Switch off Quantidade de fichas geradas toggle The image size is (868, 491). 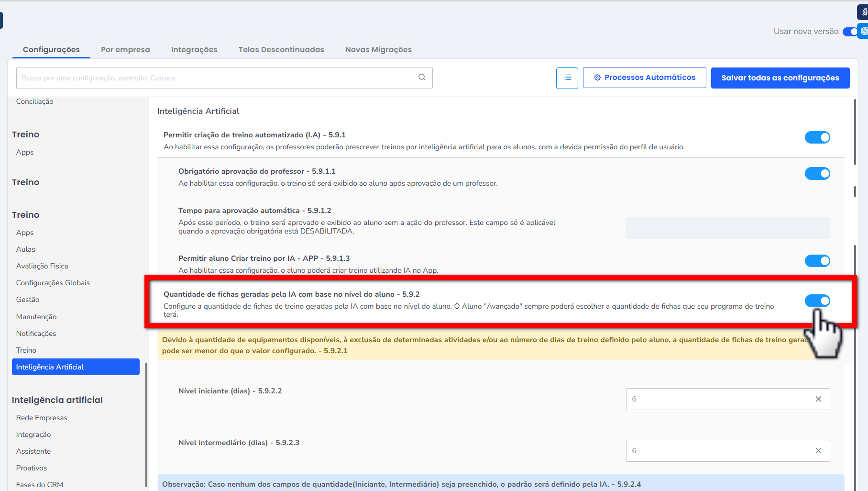click(x=817, y=301)
